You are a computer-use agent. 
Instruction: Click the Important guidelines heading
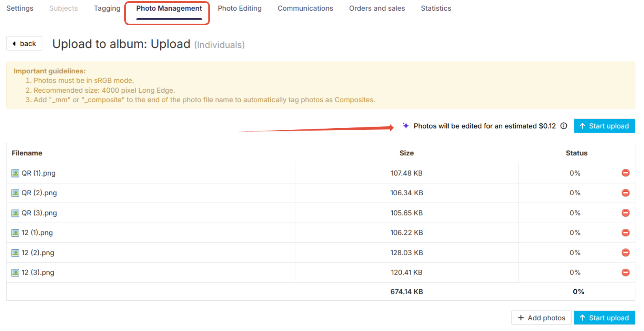[50, 71]
